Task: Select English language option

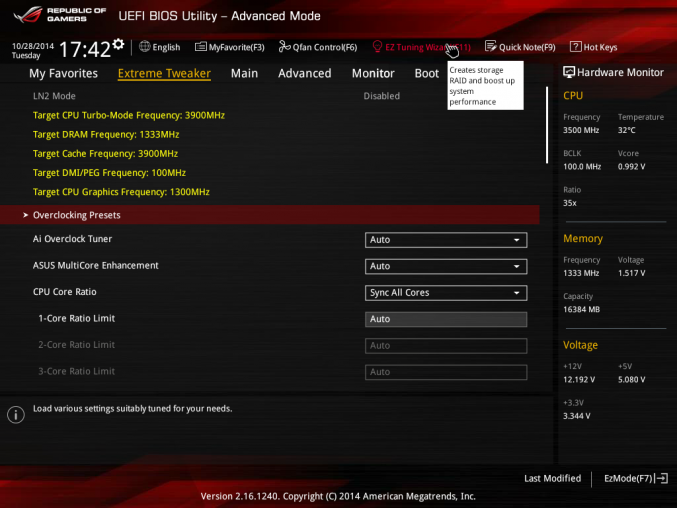Action: pyautogui.click(x=166, y=47)
